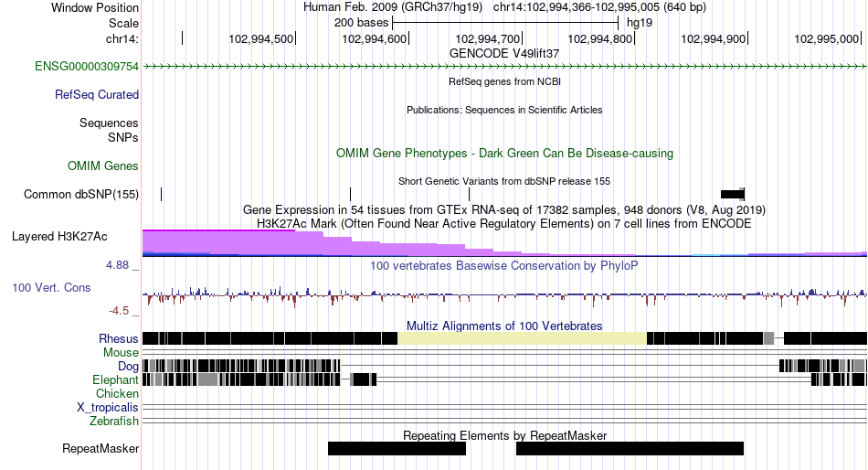Viewport: 868px width, 470px height.
Task: Click Repeating Elements by RepeatMasker title
Action: tap(504, 435)
